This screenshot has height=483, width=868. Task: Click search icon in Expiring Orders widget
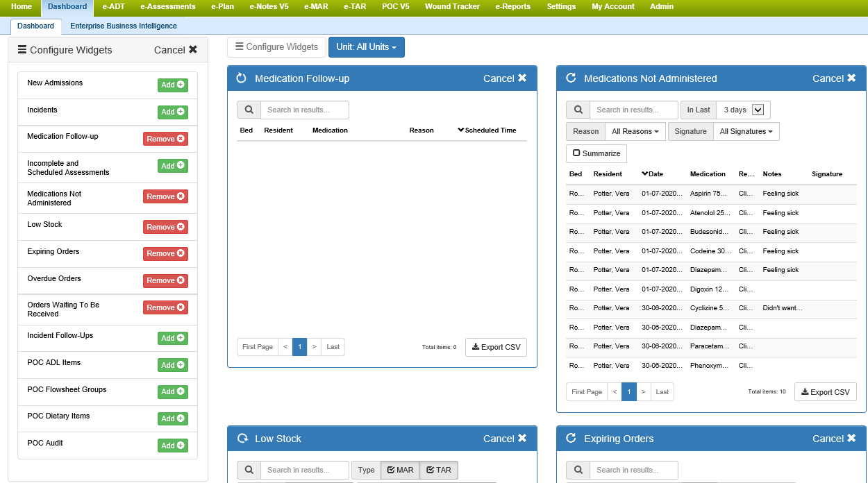click(x=578, y=470)
